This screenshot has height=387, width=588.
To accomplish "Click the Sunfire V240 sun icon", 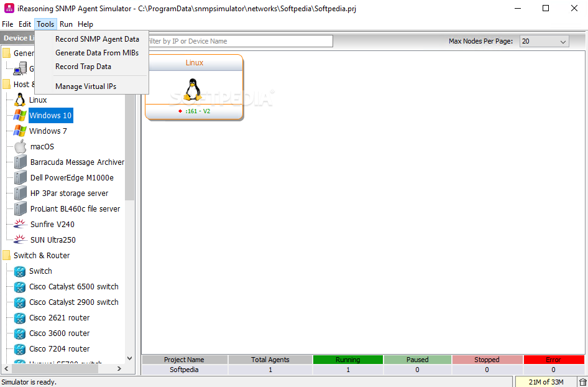I will point(20,224).
